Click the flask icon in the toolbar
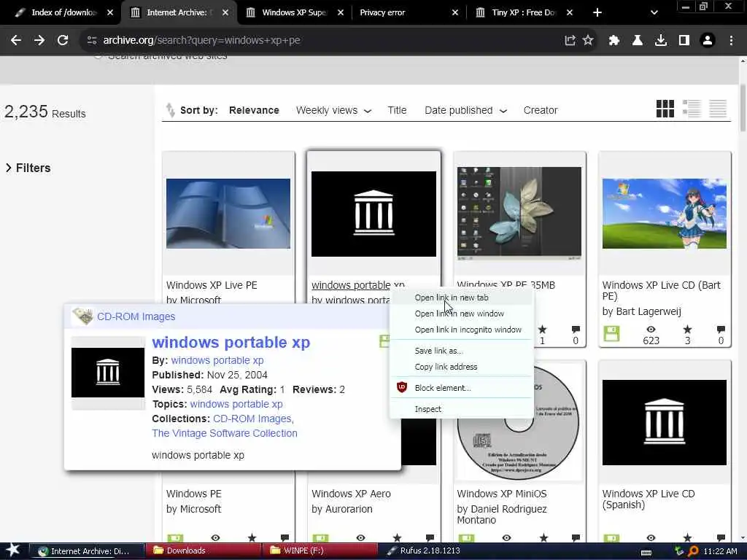 [x=638, y=41]
